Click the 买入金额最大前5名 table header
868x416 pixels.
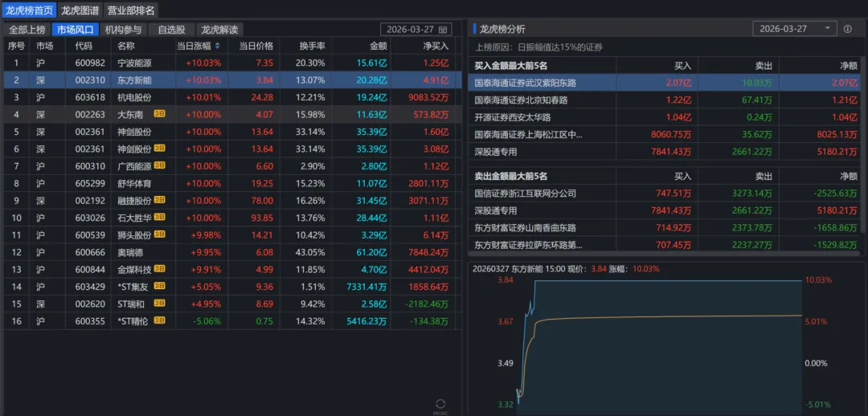pyautogui.click(x=511, y=65)
